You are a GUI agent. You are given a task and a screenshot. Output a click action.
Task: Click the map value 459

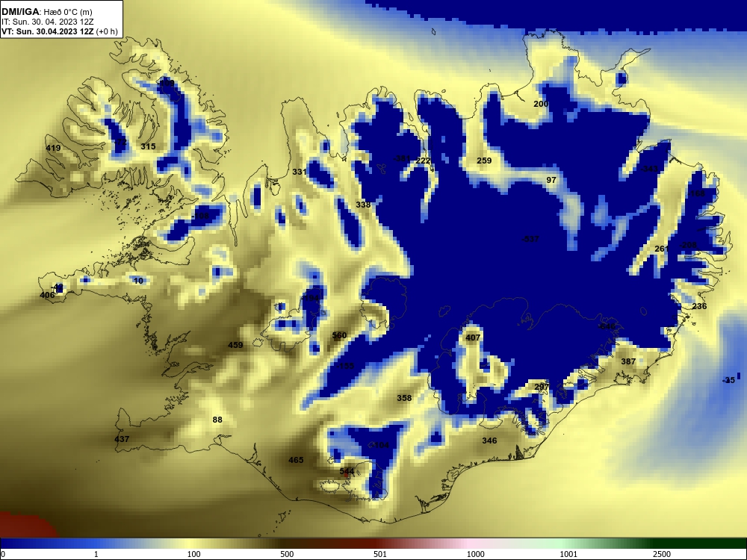[x=235, y=345]
